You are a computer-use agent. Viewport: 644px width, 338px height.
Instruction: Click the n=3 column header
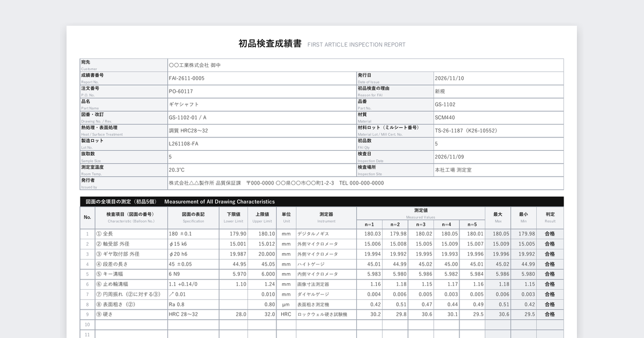(421, 224)
